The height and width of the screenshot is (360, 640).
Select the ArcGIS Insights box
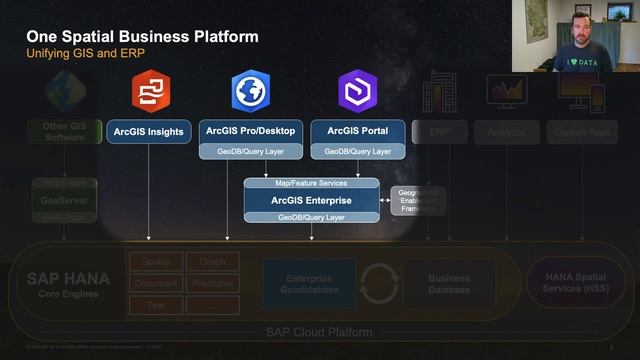(149, 131)
